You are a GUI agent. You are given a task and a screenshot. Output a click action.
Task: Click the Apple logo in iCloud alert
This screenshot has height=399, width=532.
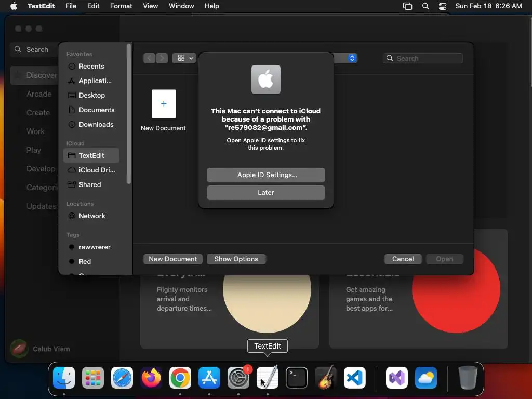(266, 79)
